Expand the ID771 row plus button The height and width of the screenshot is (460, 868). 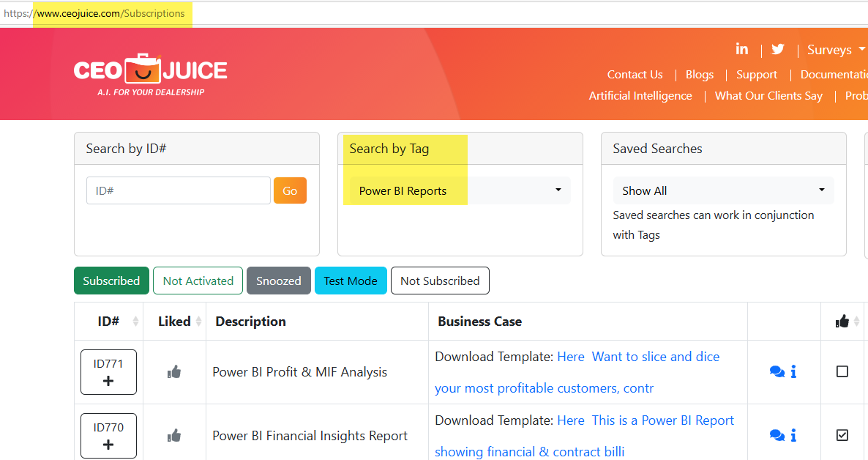click(x=108, y=372)
